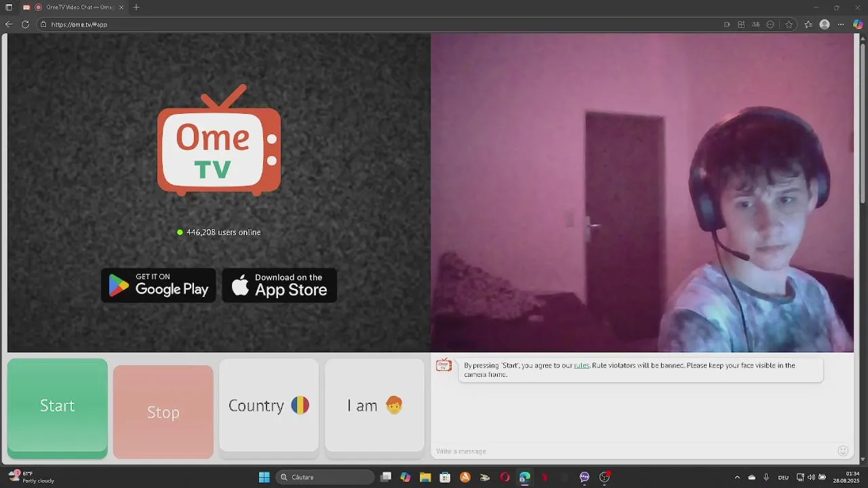Open the weather widget showing Partly cloudy
This screenshot has height=488, width=868.
click(x=32, y=477)
